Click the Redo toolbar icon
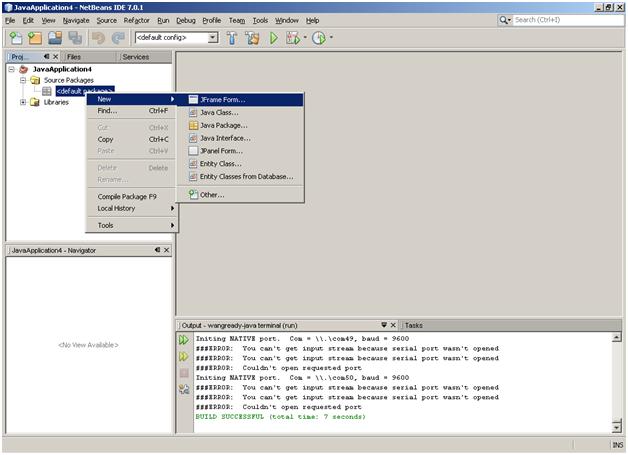This screenshot has height=455, width=628. [118, 38]
